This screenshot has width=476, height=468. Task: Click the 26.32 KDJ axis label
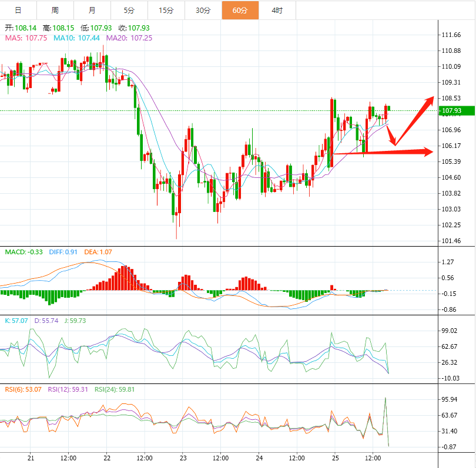450,362
